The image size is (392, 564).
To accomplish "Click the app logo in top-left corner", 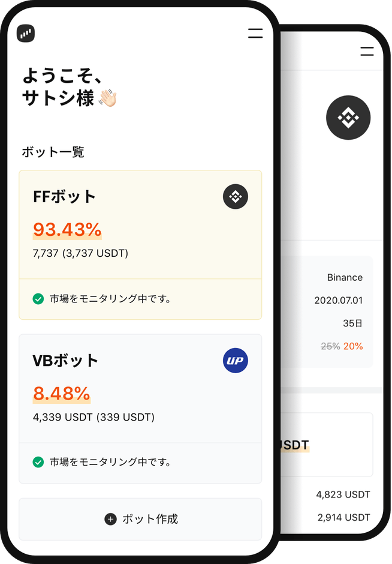I will pyautogui.click(x=26, y=34).
